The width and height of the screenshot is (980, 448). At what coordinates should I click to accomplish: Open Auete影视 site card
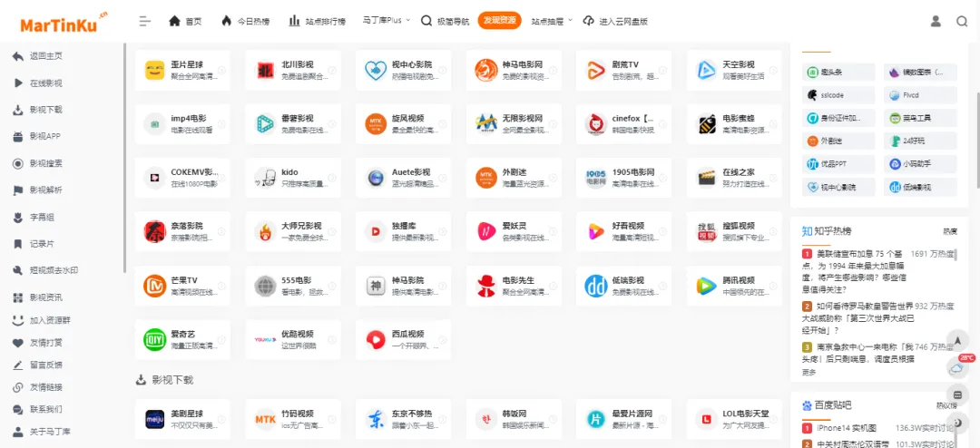(403, 178)
